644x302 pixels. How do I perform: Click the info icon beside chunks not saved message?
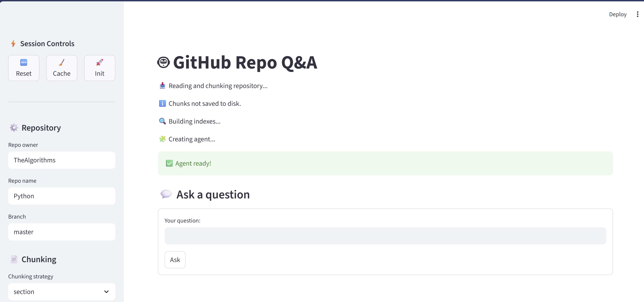[162, 103]
